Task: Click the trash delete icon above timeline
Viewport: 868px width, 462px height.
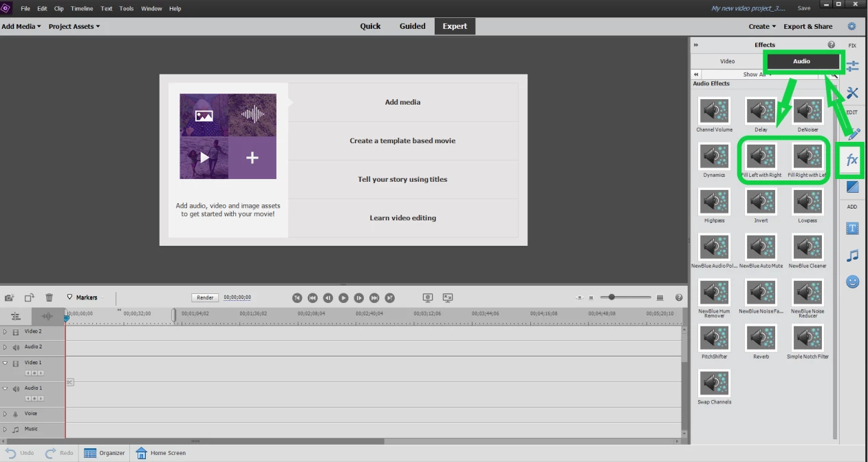Action: point(49,297)
